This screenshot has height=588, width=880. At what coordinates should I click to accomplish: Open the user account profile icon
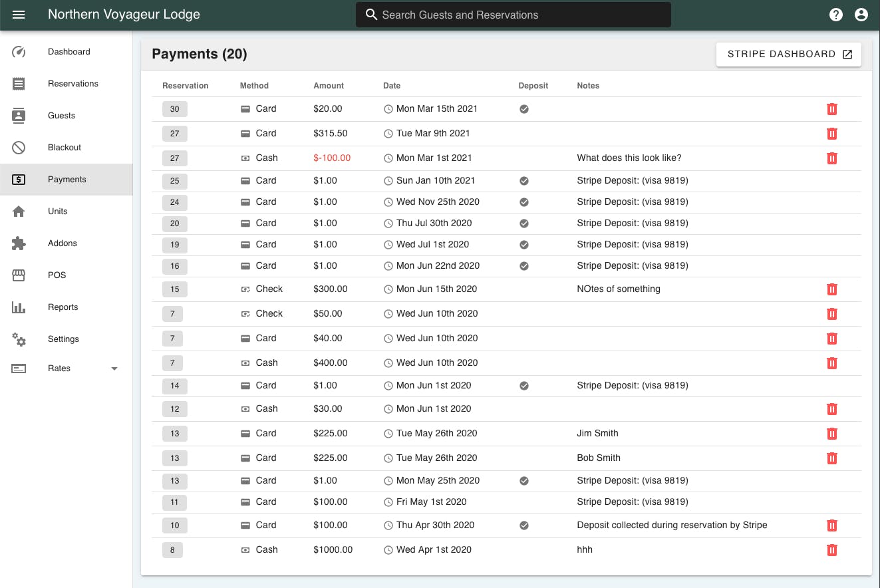click(x=861, y=13)
